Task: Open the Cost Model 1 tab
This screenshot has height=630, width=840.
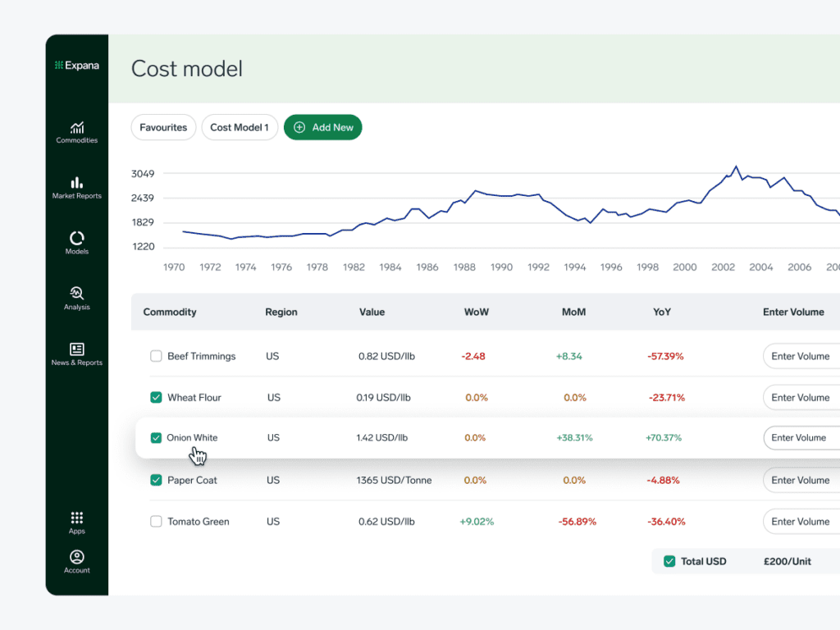Action: 240,127
